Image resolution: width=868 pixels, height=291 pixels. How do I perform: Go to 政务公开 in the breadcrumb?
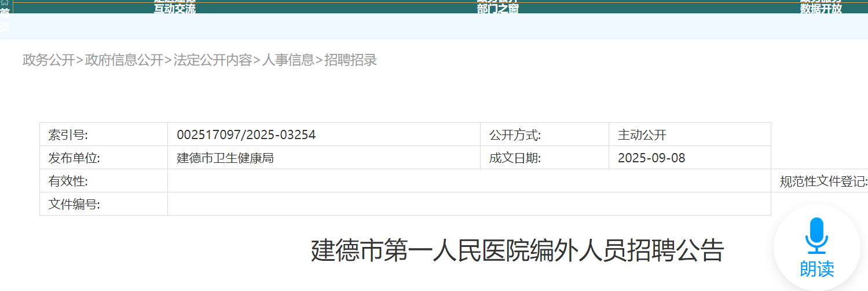point(49,60)
